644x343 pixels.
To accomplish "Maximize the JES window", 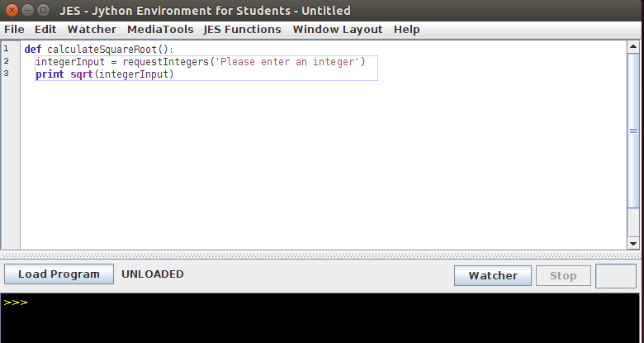I will tap(43, 11).
